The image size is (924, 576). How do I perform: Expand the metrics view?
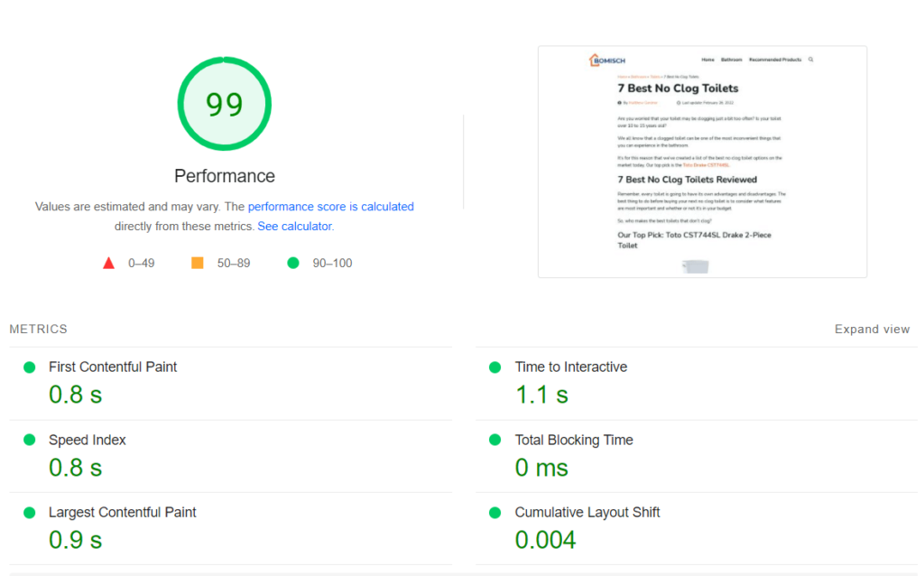point(872,330)
